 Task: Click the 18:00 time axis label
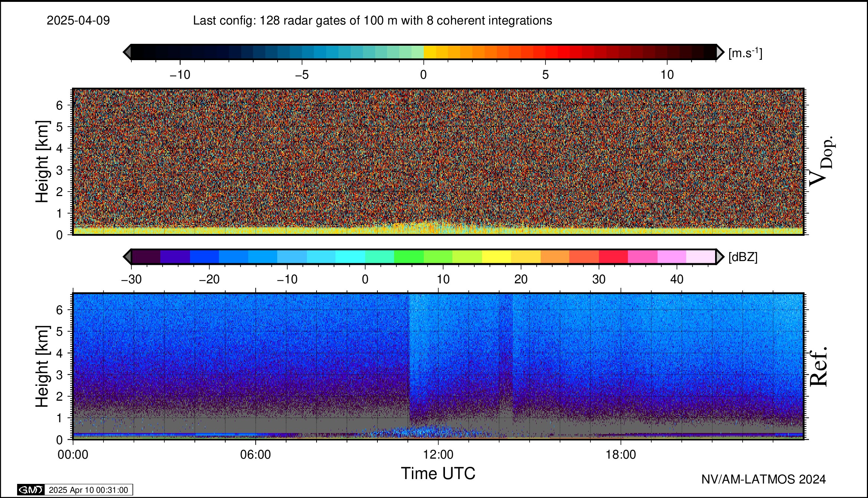(621, 455)
